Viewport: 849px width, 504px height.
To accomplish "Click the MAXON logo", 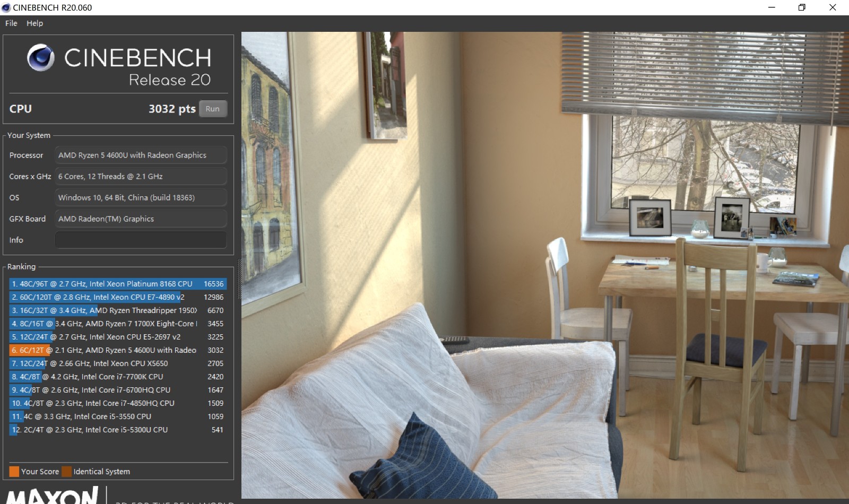I will pyautogui.click(x=51, y=496).
